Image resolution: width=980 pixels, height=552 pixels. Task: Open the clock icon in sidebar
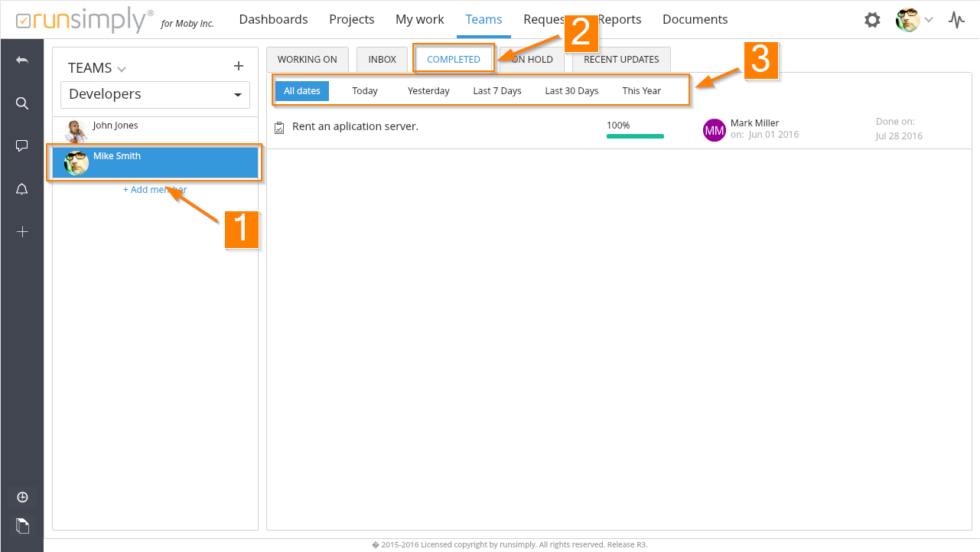pos(22,498)
